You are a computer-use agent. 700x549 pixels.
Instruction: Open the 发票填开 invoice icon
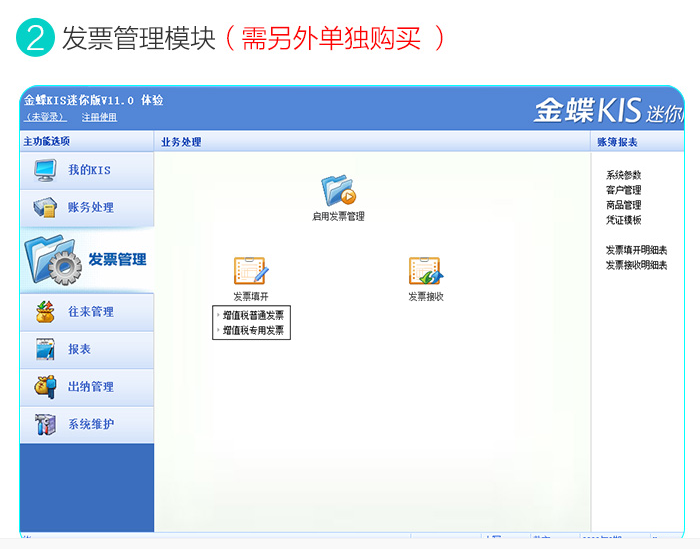(x=250, y=271)
